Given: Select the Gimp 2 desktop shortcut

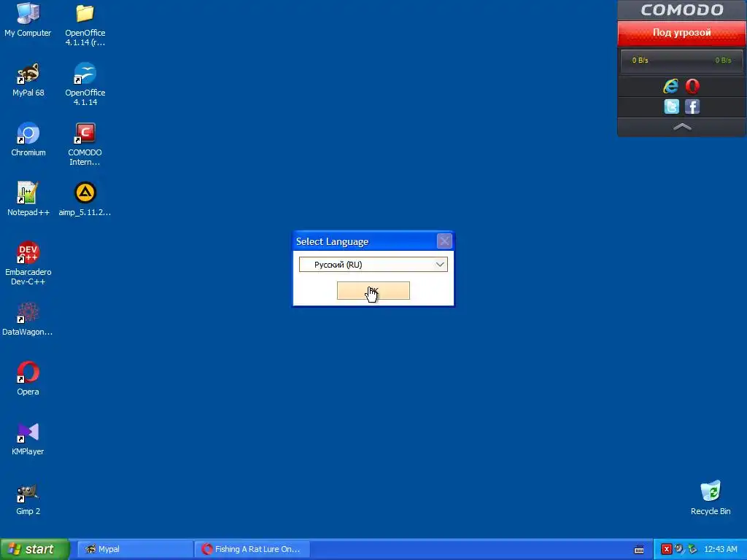Looking at the screenshot, I should 28,498.
